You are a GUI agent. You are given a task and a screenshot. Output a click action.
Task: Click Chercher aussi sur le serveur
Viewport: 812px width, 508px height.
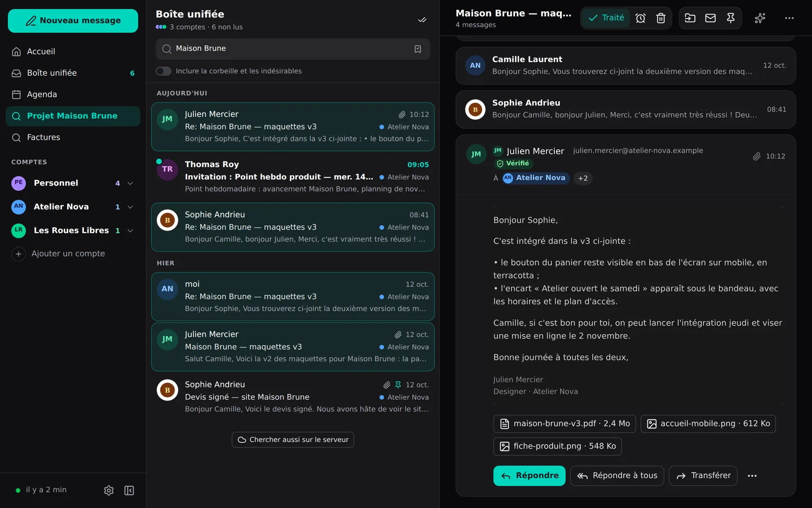pos(293,440)
